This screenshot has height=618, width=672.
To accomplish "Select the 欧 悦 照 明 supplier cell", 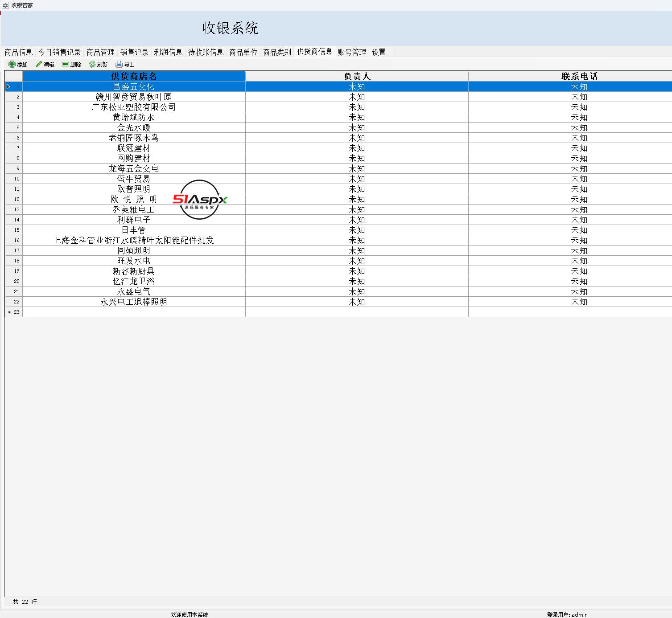I will [x=134, y=199].
